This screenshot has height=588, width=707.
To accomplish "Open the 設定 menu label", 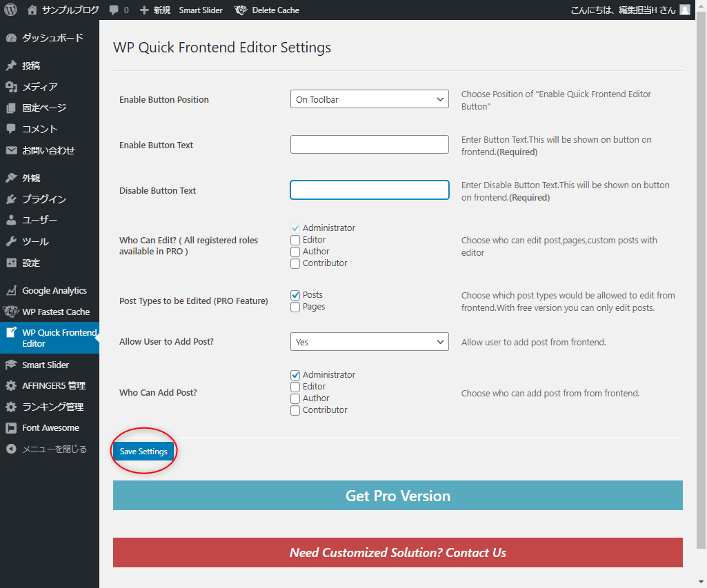I will (31, 263).
